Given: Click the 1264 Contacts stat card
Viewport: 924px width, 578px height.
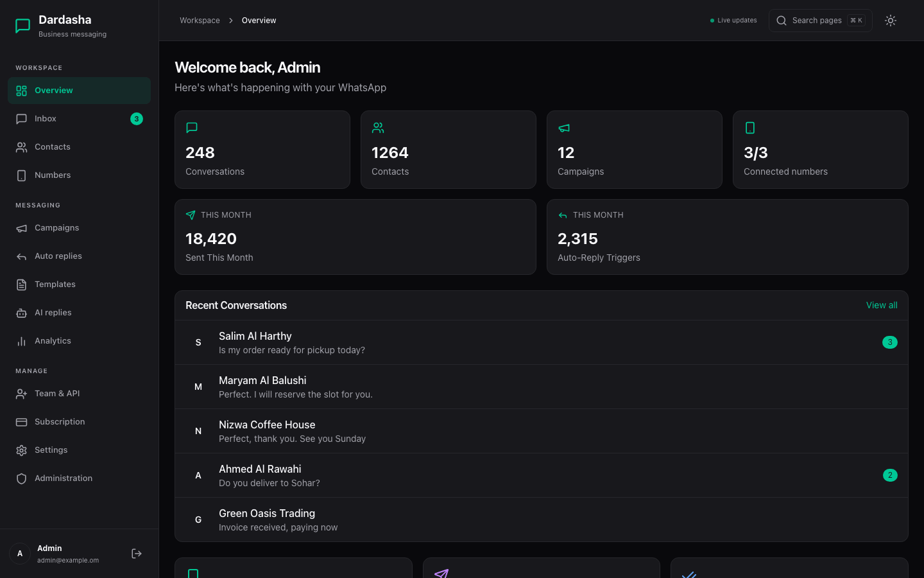Looking at the screenshot, I should click(449, 150).
